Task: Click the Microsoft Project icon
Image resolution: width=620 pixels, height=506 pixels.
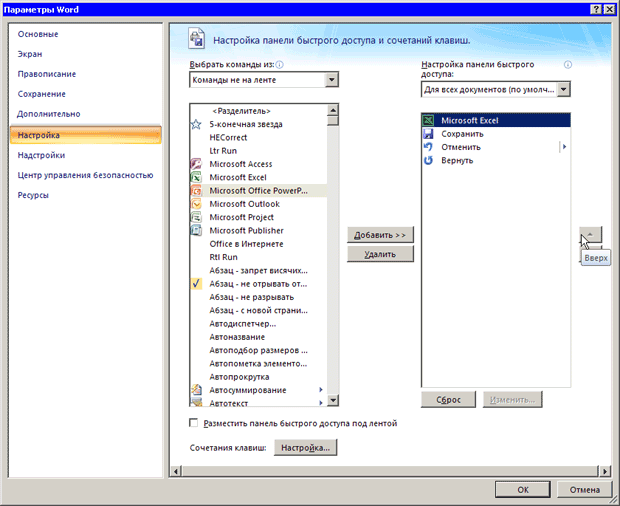Action: [x=196, y=217]
